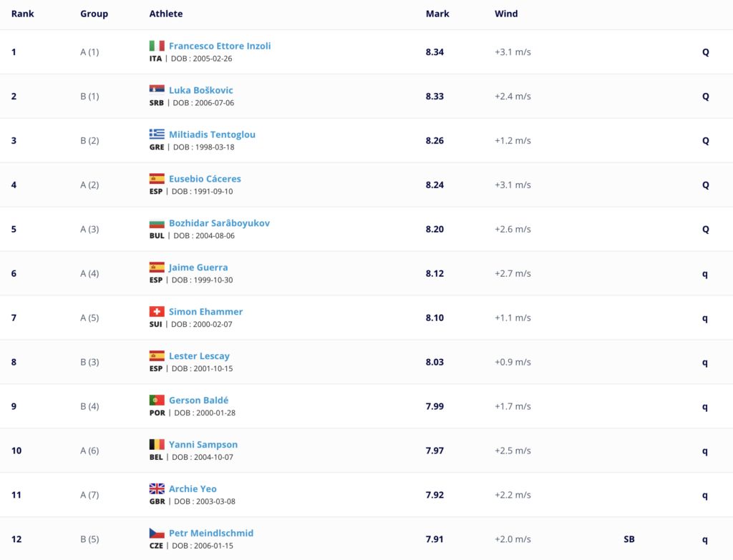Click the Greece flag by Miltiadis Tentoglou
Viewport: 733px width, 560px height.
pos(157,134)
